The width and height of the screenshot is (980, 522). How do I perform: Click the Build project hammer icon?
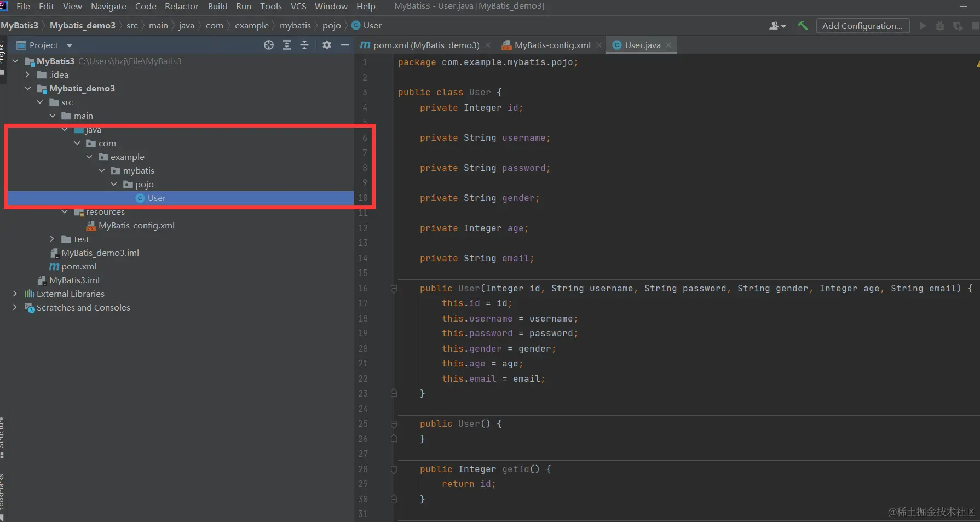[803, 26]
